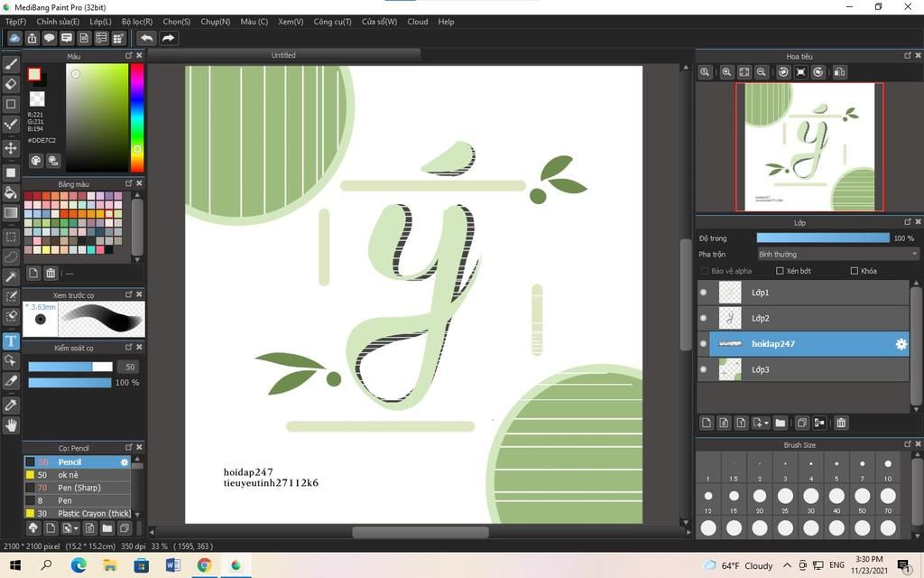Hide the Lớp3 layer
This screenshot has width=924, height=578.
click(703, 369)
